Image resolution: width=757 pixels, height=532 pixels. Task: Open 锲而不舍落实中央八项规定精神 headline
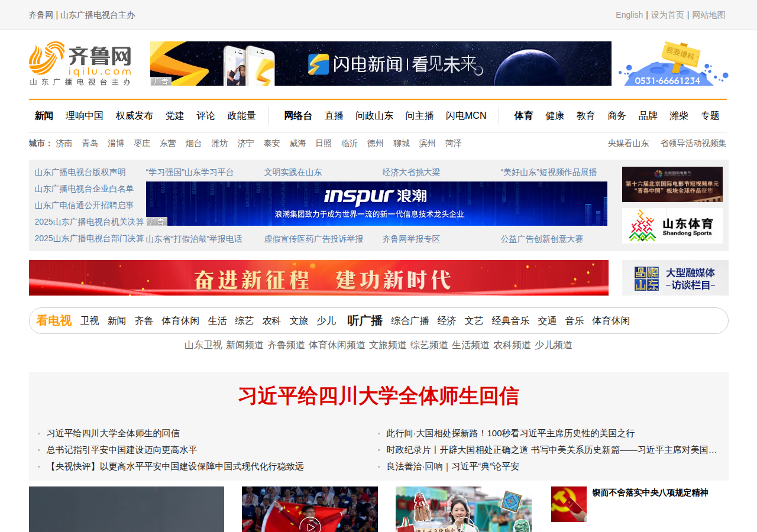click(651, 493)
